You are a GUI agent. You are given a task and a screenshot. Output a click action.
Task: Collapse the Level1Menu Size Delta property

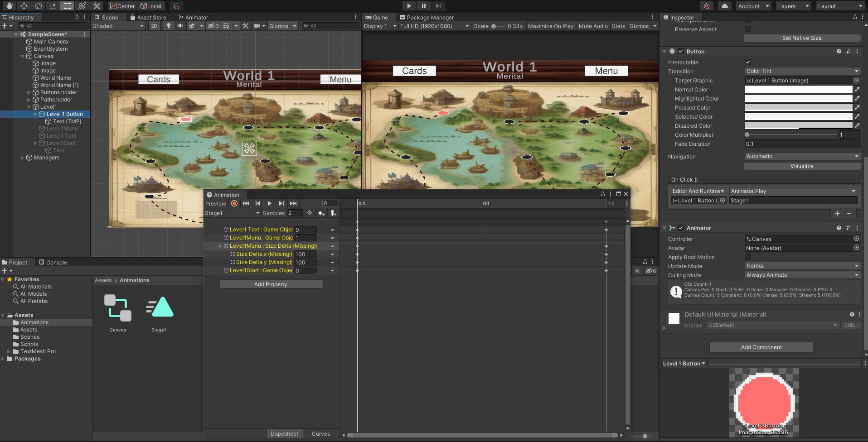(220, 246)
